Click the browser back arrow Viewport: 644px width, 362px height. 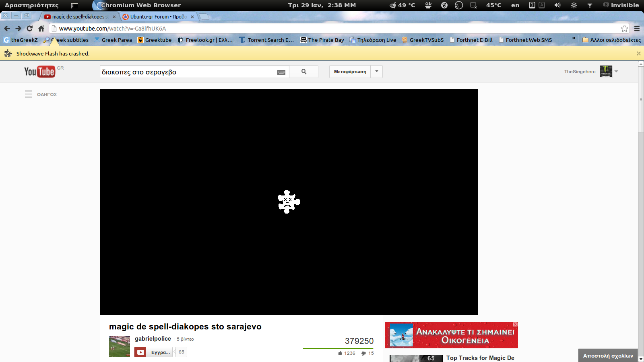(7, 29)
